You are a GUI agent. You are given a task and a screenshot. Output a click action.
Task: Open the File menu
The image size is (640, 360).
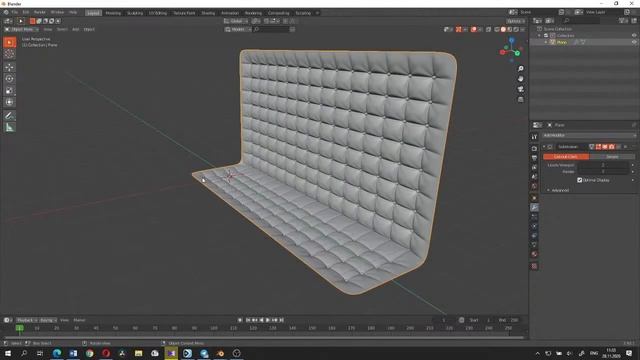15,13
